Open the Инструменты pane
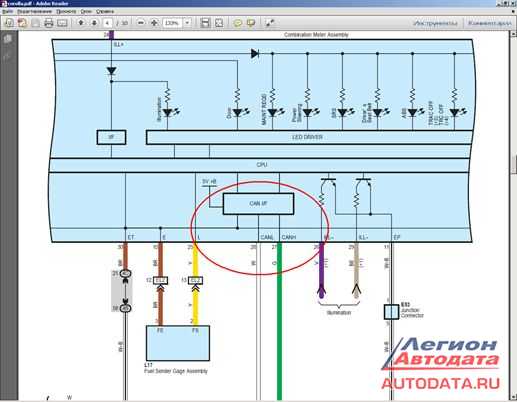517x402 pixels. pyautogui.click(x=435, y=23)
